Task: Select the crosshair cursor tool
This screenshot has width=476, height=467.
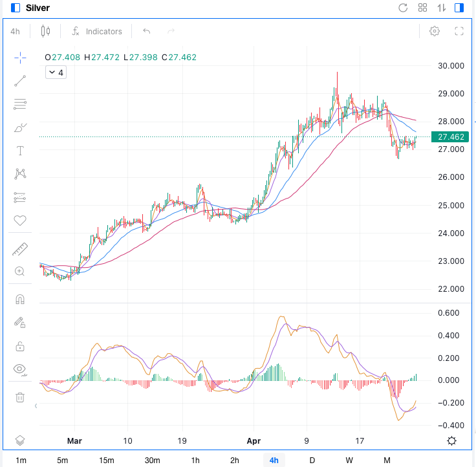Action: coord(20,58)
